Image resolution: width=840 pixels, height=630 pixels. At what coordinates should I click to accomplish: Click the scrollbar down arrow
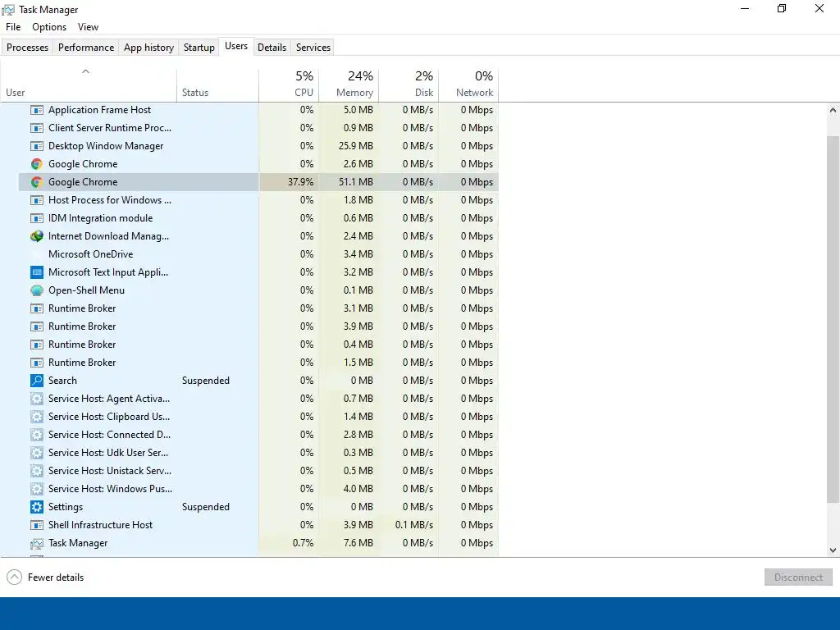tap(833, 550)
